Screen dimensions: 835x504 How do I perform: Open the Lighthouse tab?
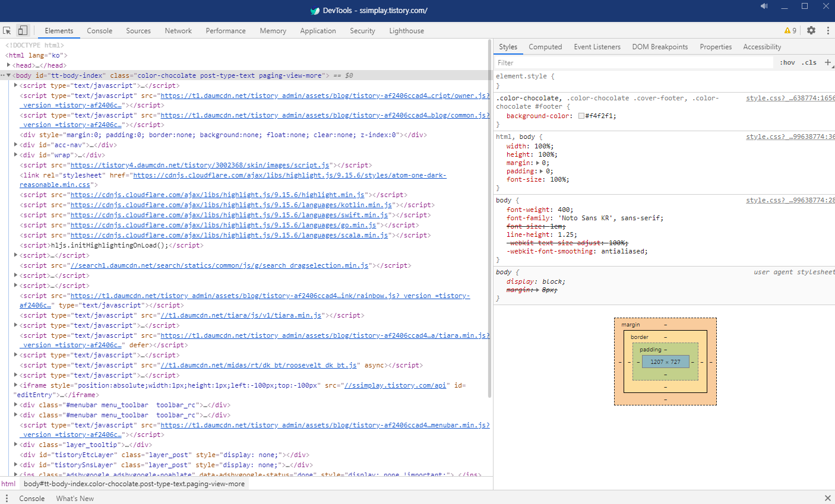407,31
